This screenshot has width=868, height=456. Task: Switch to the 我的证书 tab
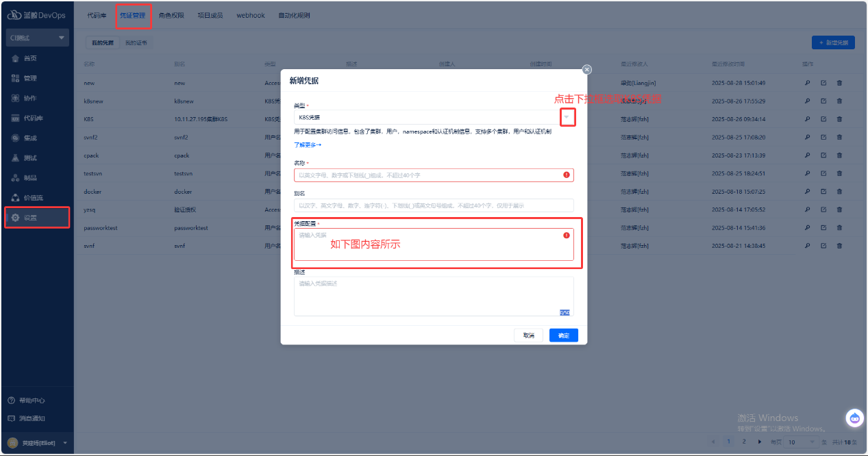tap(136, 42)
